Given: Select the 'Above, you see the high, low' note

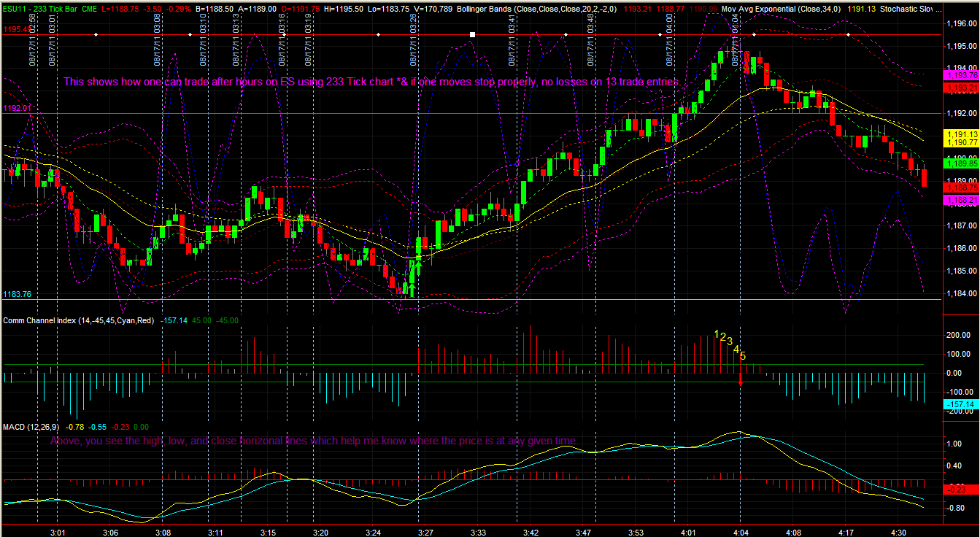Looking at the screenshot, I should pos(315,441).
